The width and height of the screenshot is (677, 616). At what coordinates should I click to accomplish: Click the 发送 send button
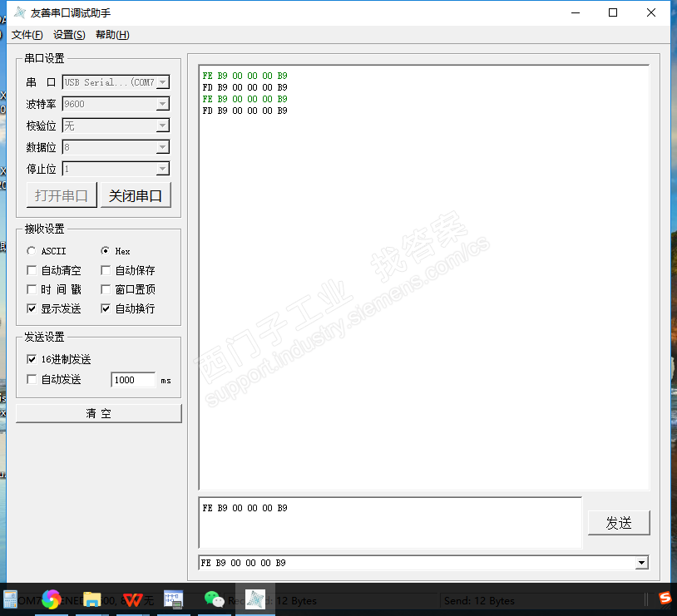619,523
